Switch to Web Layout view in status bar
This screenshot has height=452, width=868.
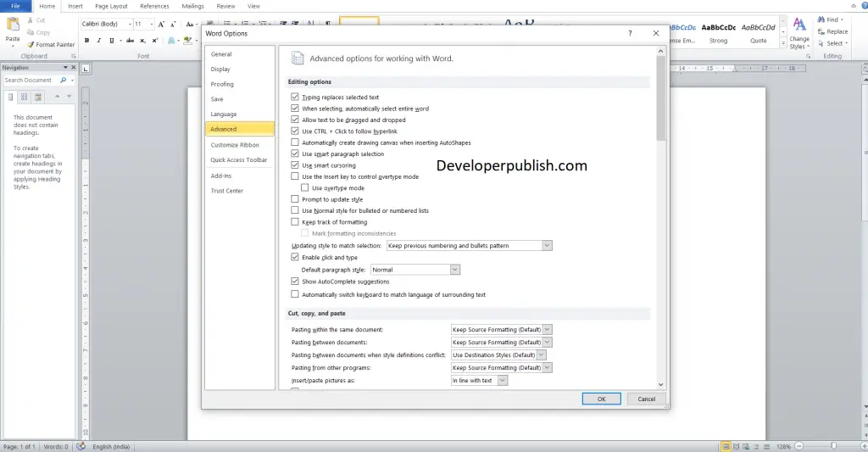pos(746,446)
